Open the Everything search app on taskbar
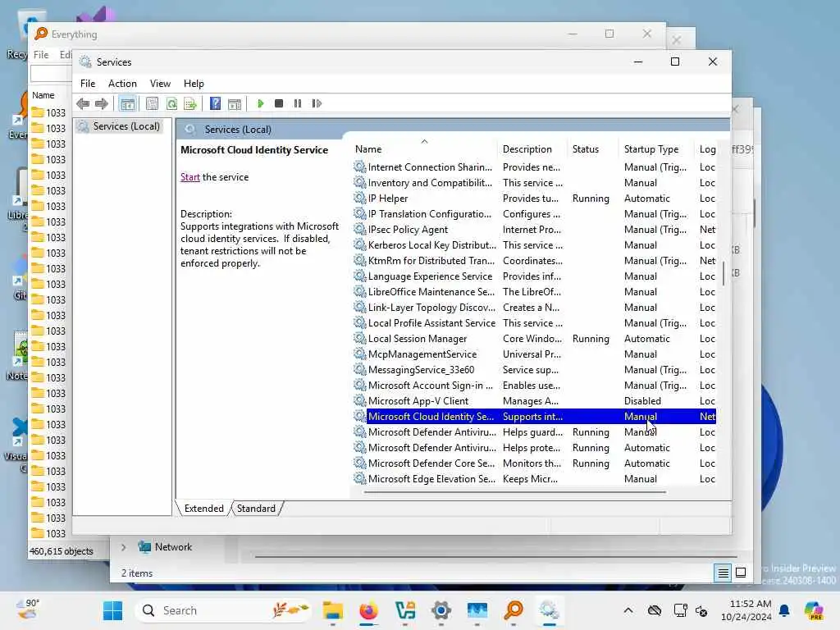This screenshot has height=630, width=840. click(514, 610)
